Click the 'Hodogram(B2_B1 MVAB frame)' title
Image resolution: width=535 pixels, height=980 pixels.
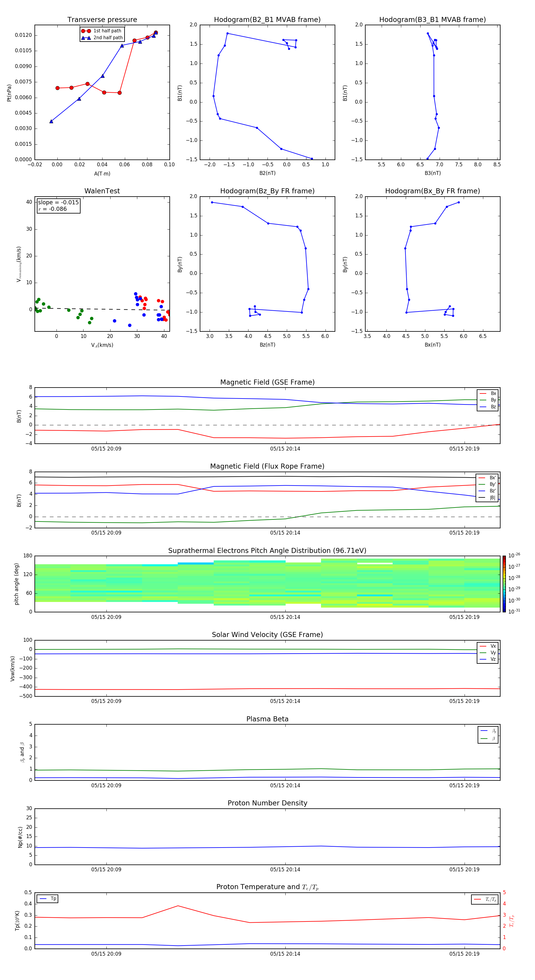point(267,19)
